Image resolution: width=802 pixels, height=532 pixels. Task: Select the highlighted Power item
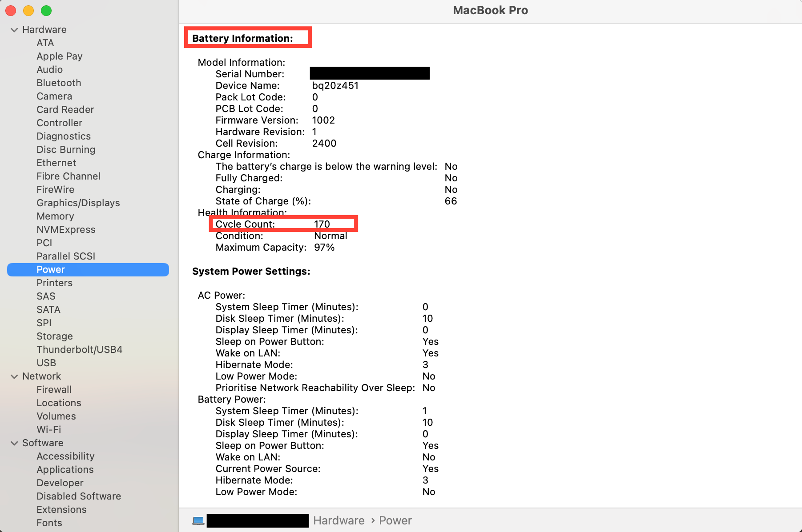88,270
